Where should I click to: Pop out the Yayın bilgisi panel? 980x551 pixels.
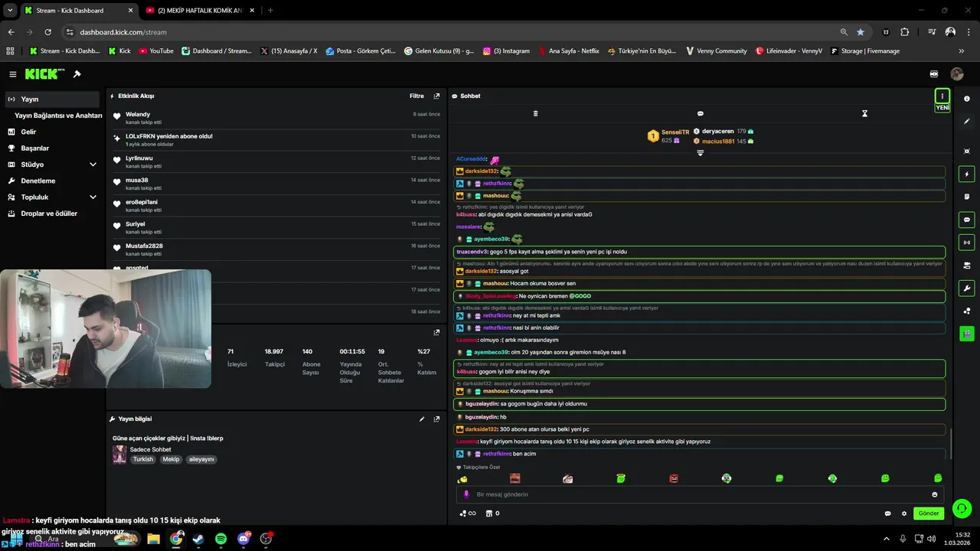coord(436,419)
